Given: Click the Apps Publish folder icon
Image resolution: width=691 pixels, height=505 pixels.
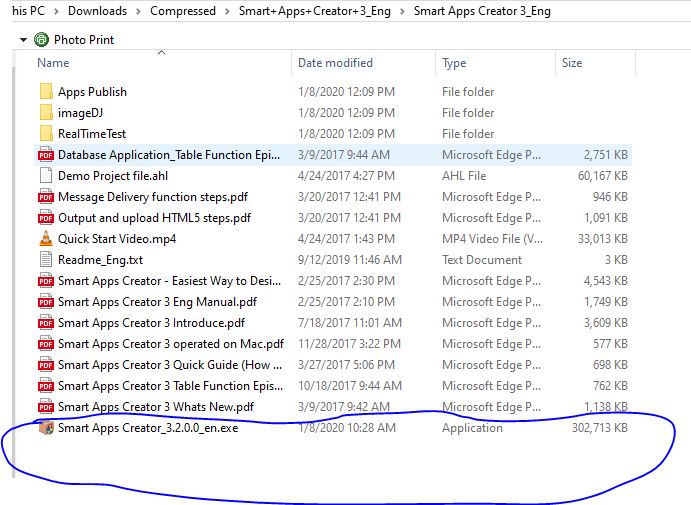Looking at the screenshot, I should click(x=46, y=92).
